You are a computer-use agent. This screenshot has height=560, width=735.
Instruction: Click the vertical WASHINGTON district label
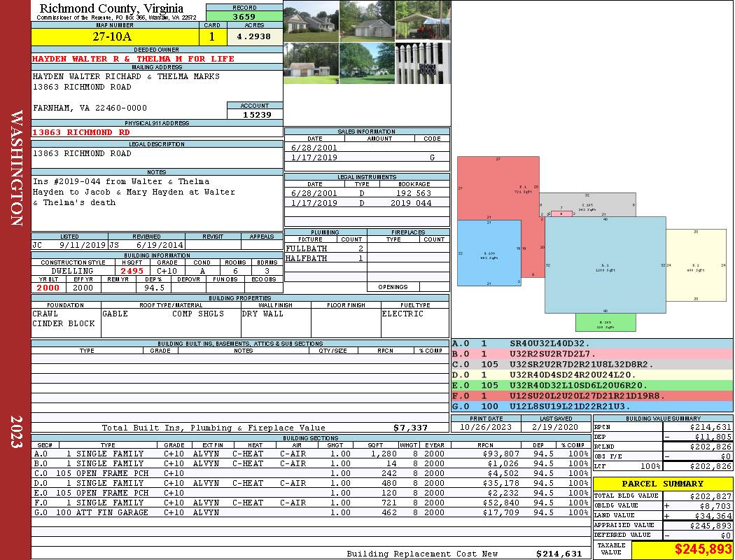coord(16,168)
